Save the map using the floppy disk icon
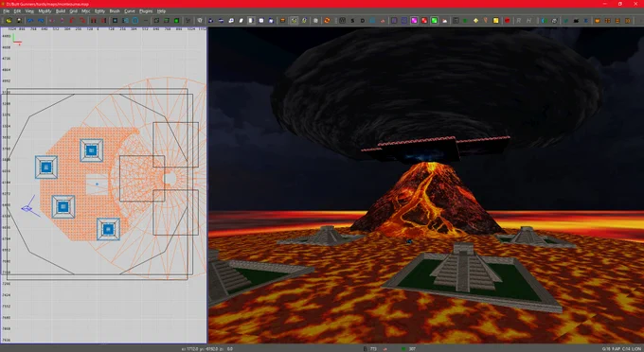Screen dimensions: 644x352 19,20
